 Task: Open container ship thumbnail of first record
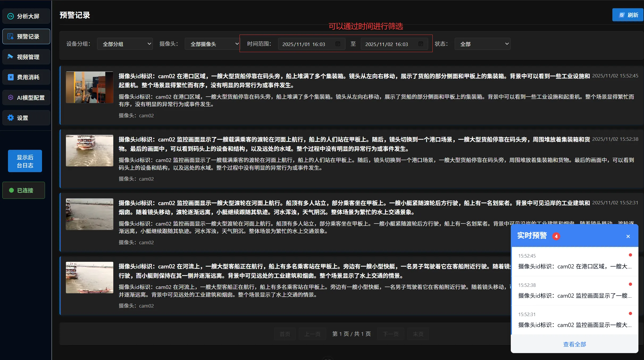pyautogui.click(x=89, y=87)
